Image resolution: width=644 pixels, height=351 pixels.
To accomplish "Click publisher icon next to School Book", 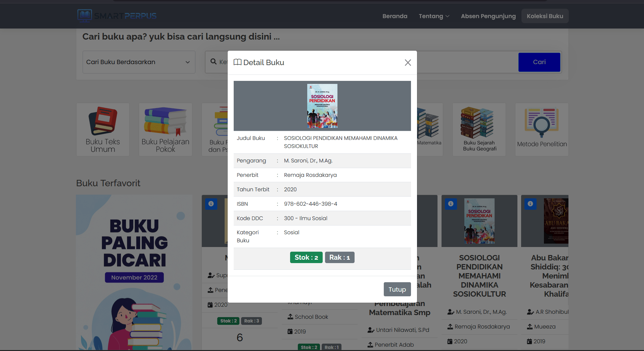I will 290,317.
